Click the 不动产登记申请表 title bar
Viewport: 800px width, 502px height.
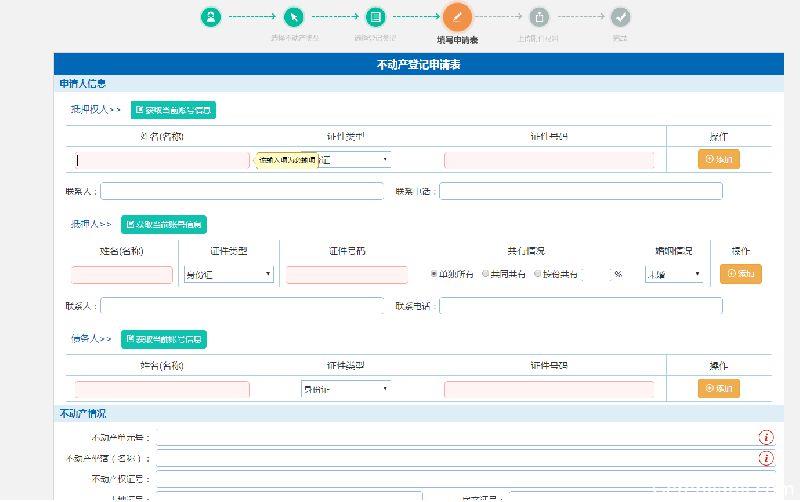pyautogui.click(x=418, y=64)
